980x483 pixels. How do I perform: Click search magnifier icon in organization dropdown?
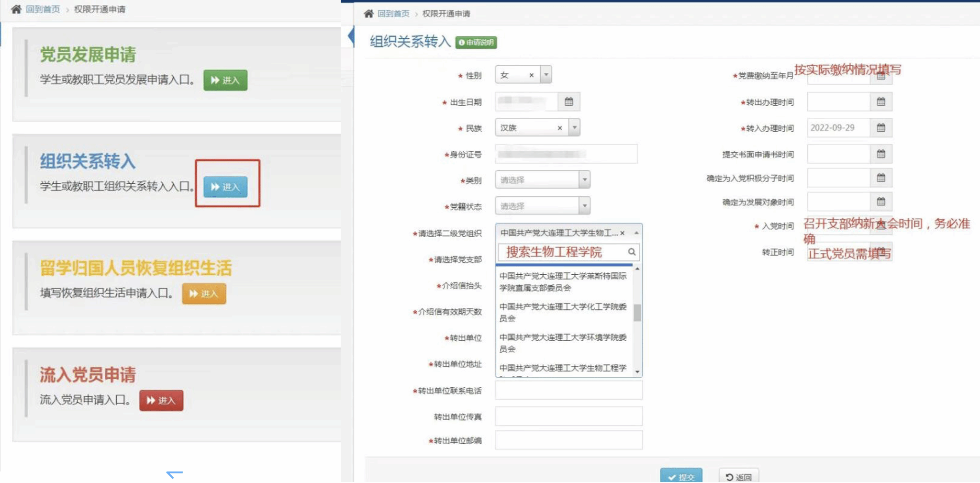[632, 252]
